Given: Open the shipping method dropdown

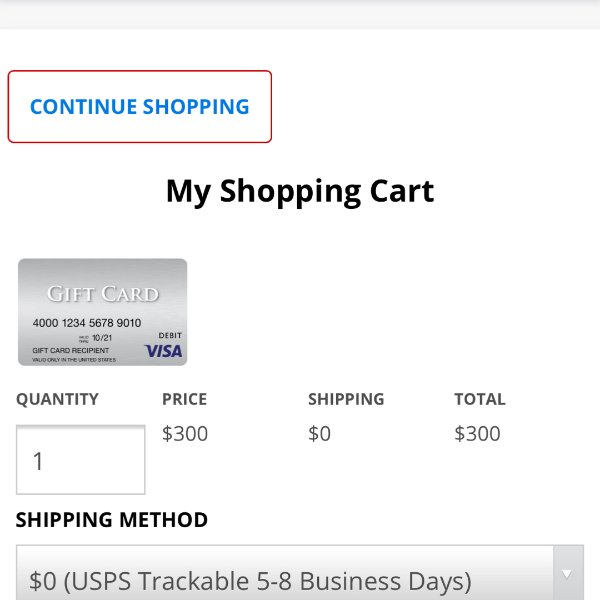Looking at the screenshot, I should (x=300, y=573).
